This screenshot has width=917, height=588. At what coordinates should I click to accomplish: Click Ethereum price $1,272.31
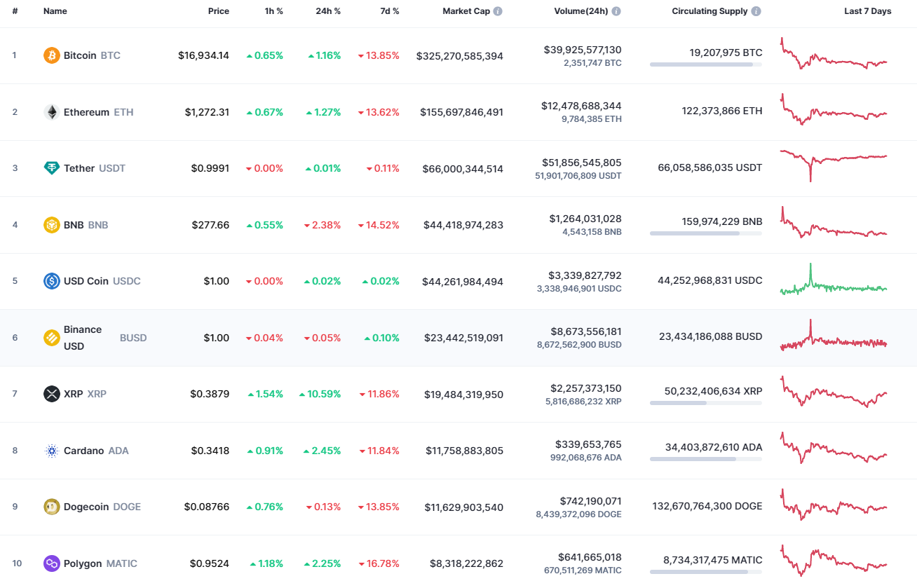(207, 112)
